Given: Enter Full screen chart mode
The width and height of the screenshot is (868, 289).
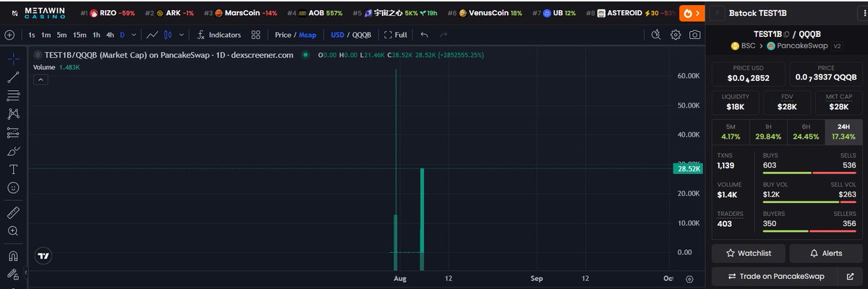Looking at the screenshot, I should coord(395,35).
